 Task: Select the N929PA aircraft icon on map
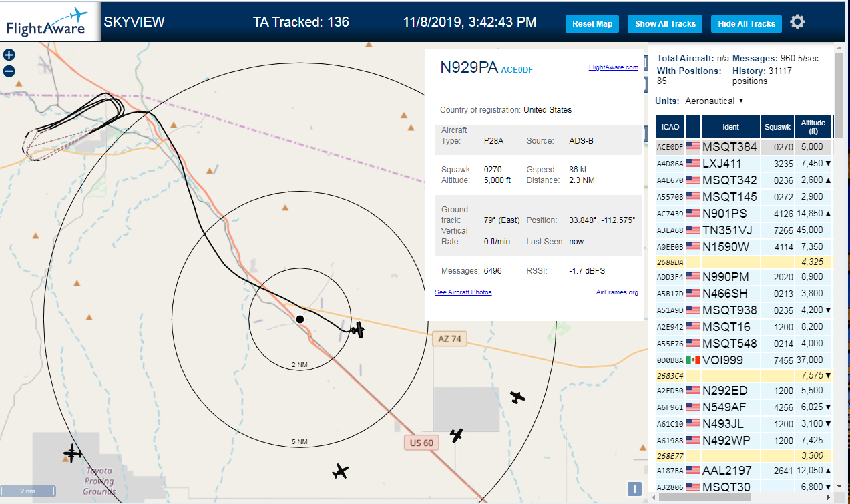pyautogui.click(x=359, y=329)
